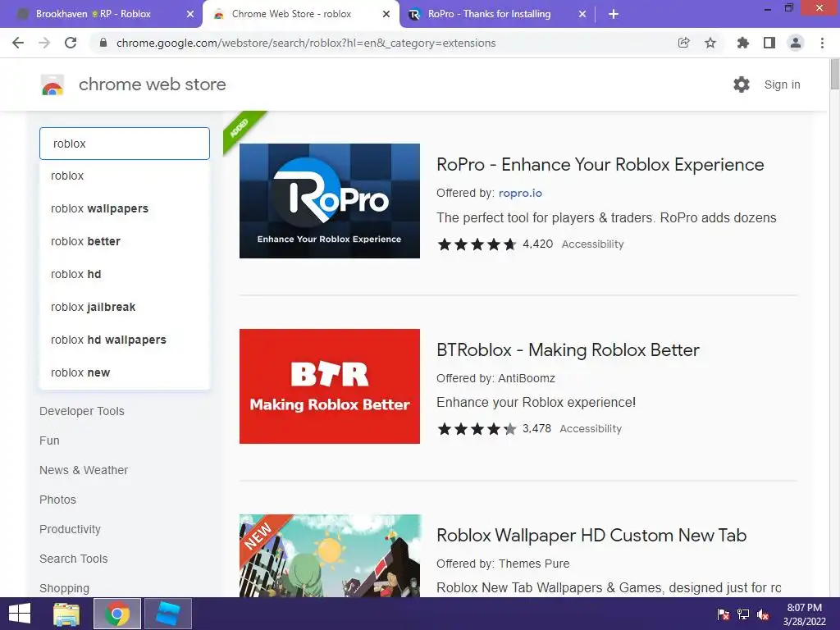Pick the 'roblox better' suggestion
Screen dimensions: 840x630
125,241
